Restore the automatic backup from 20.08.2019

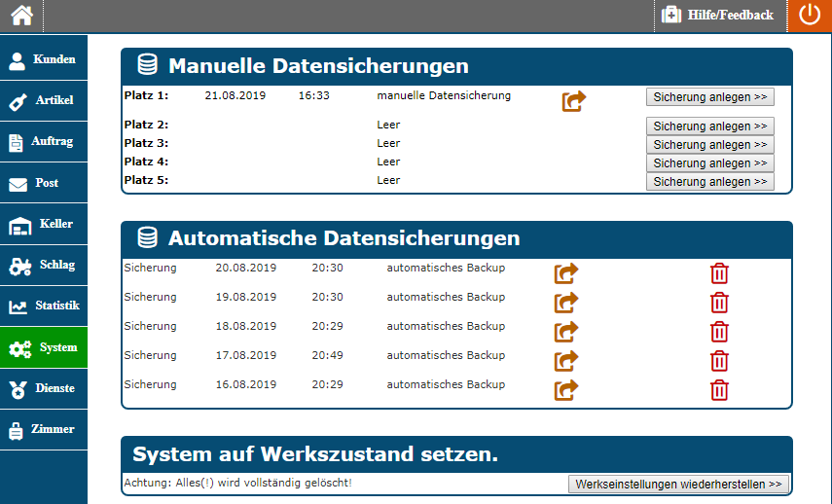pyautogui.click(x=566, y=273)
